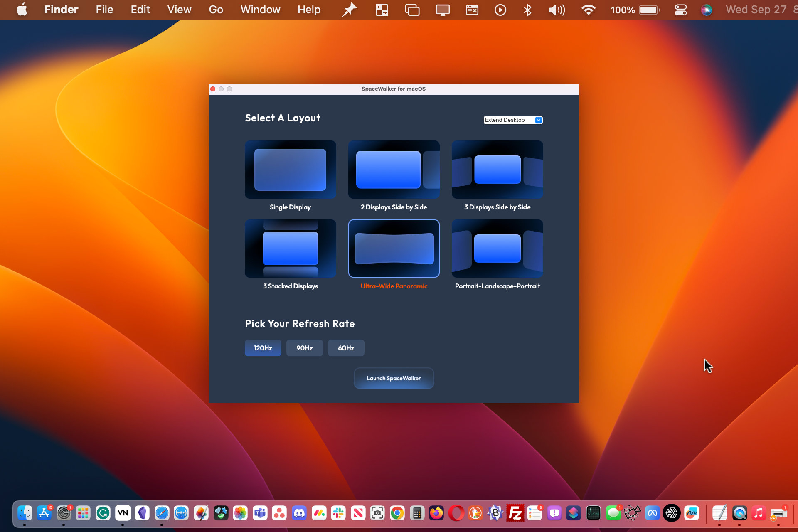Viewport: 798px width, 532px height.
Task: Open Obsidian from the Dock
Action: pos(142,513)
